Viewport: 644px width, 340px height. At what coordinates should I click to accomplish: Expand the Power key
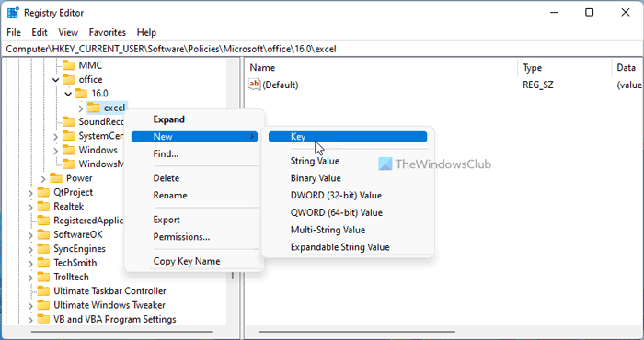42,179
